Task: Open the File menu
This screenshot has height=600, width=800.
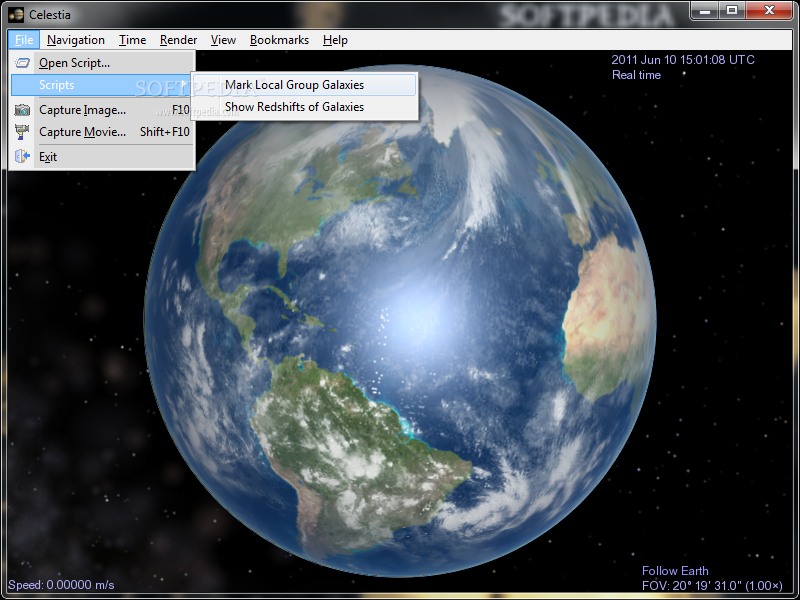Action: 24,40
